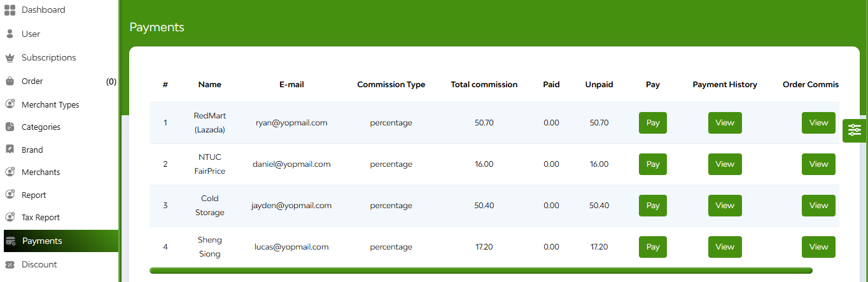This screenshot has height=282, width=868.
Task: Select the Brand bookmark icon
Action: 10,150
